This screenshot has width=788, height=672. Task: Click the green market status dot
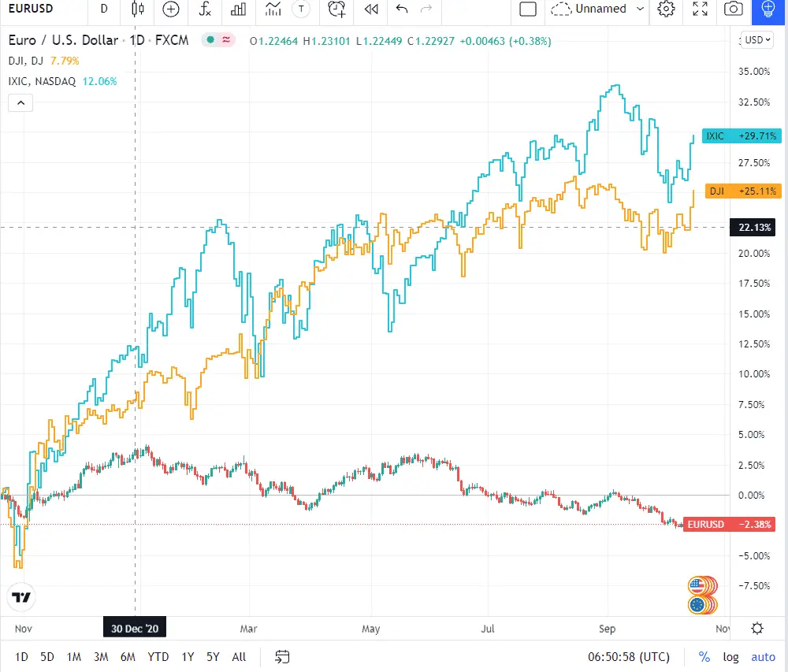(x=210, y=39)
